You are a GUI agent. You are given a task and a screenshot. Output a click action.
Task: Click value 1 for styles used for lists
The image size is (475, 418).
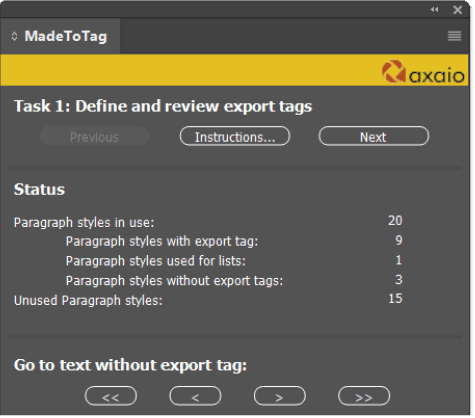pyautogui.click(x=399, y=260)
